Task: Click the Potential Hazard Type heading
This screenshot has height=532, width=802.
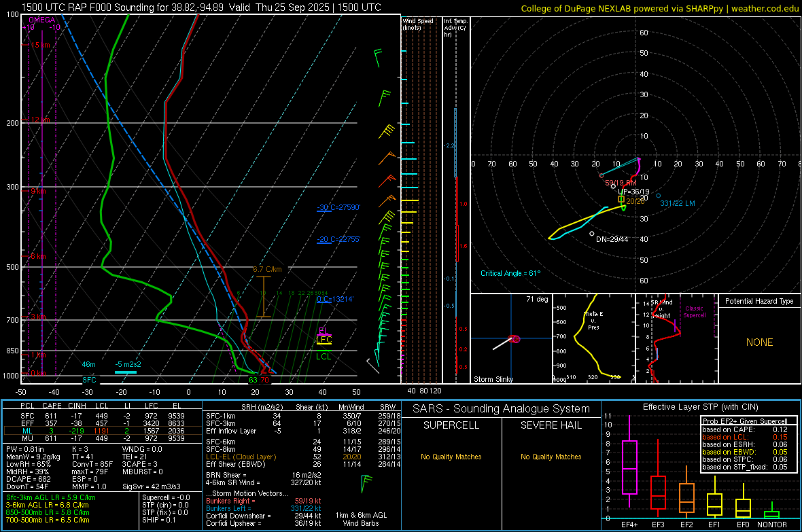Action: point(759,301)
